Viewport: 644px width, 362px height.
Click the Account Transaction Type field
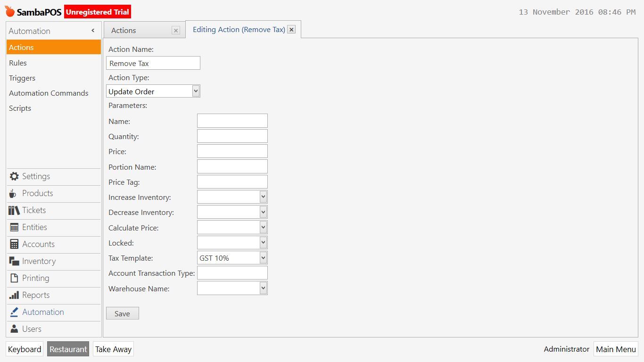[232, 273]
